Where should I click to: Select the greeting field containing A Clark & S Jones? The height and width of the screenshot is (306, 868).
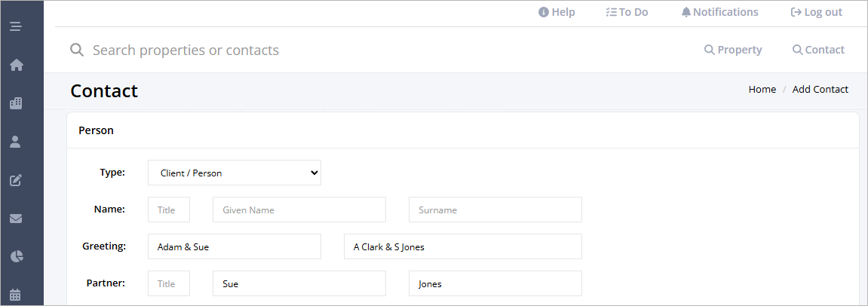click(x=463, y=246)
